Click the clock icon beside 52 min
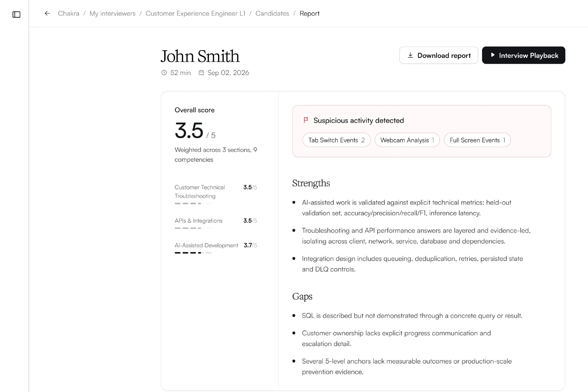The height and width of the screenshot is (392, 588). 164,73
